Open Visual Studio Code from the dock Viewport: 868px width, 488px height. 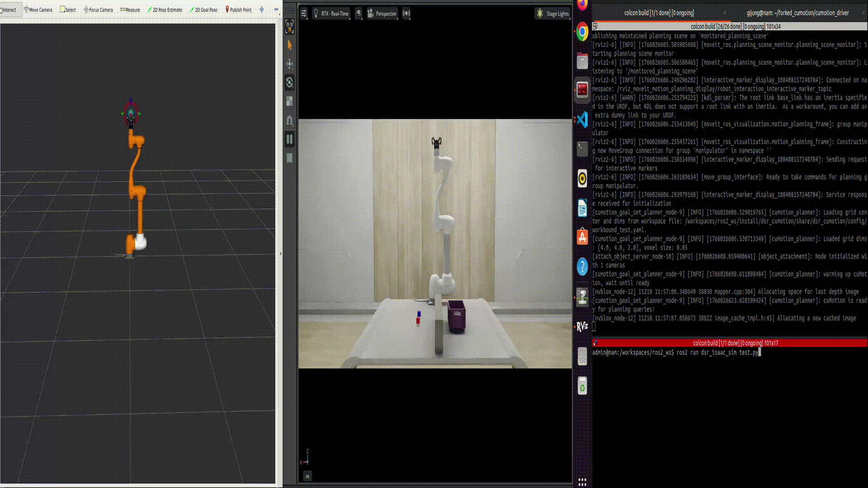coord(582,119)
